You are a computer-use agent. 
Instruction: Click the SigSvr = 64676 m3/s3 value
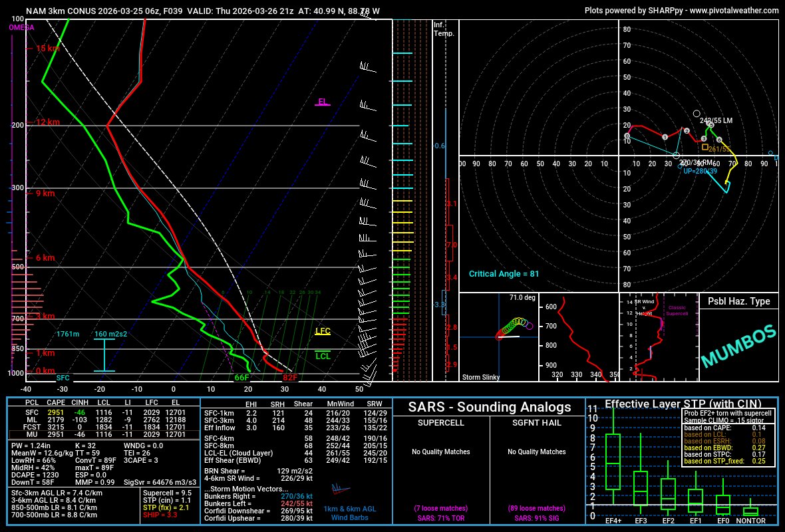click(160, 482)
